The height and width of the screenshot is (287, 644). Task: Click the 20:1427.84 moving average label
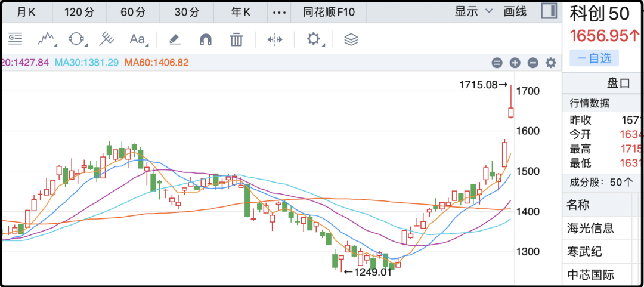(x=26, y=63)
